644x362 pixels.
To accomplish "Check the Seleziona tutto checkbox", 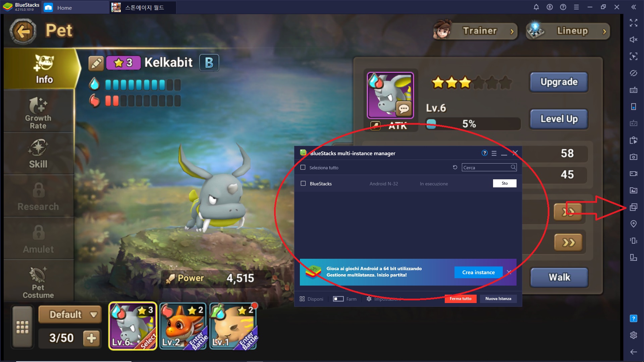I will click(304, 167).
